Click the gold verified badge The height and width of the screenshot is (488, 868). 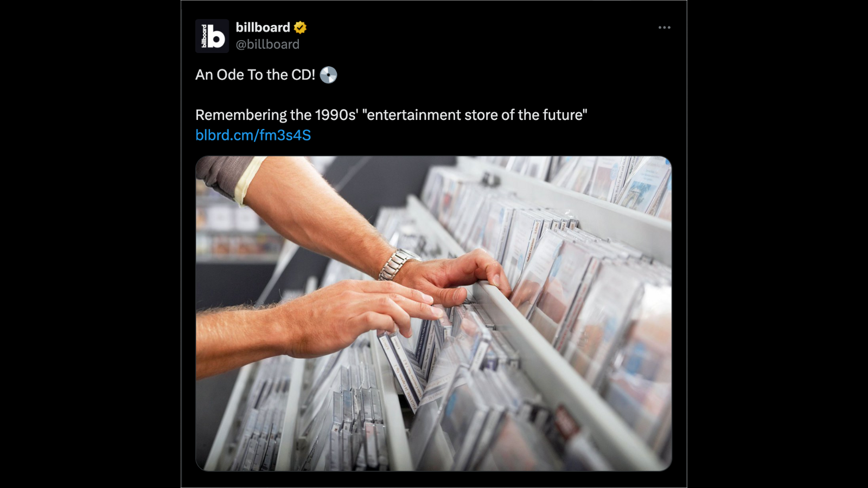click(x=300, y=28)
